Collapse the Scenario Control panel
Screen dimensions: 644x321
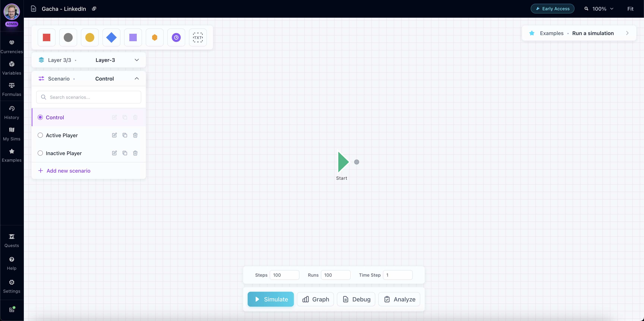coord(137,78)
